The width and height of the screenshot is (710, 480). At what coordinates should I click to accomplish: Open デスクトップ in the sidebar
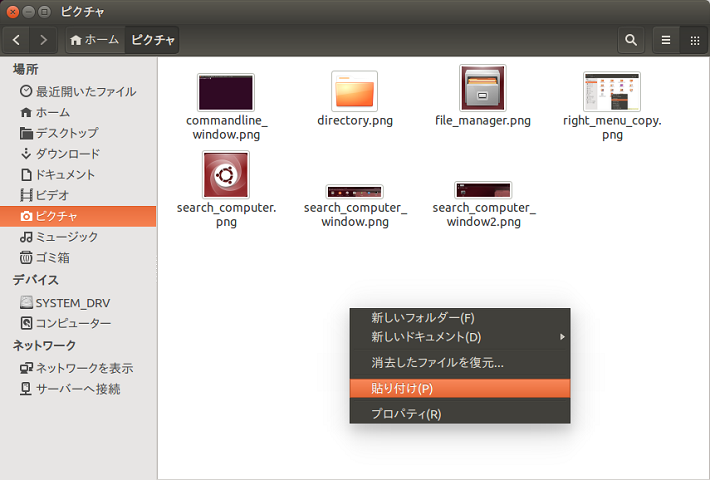(78, 133)
